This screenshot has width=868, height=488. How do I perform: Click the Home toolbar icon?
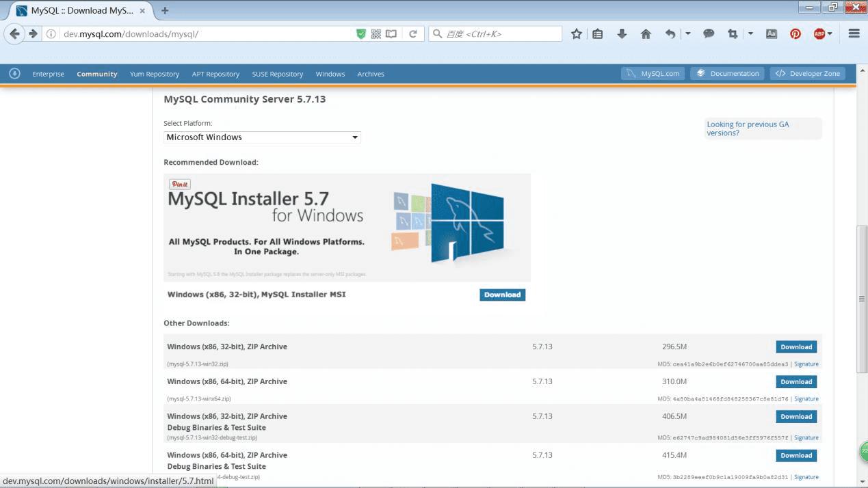645,33
